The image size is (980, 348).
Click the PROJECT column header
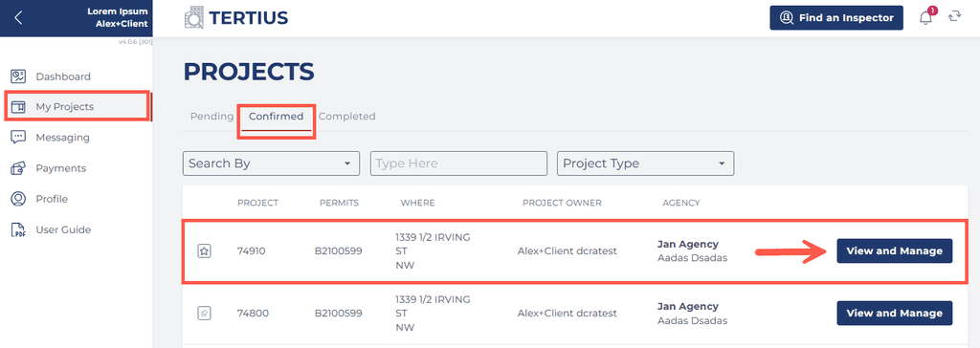[x=257, y=203]
